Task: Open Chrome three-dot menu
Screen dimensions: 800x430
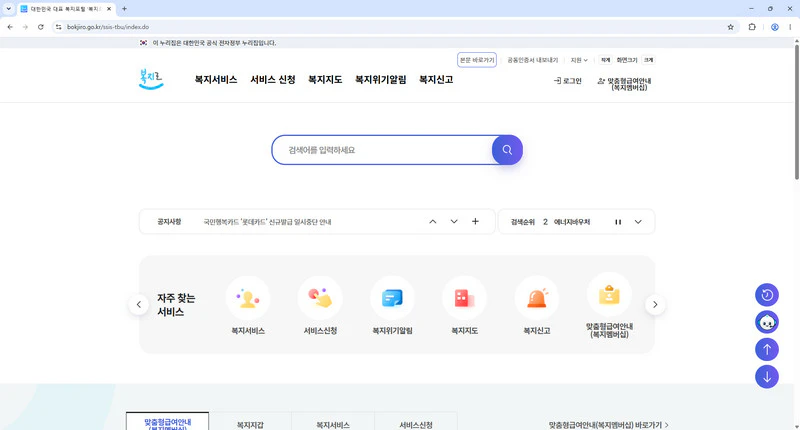Action: (790, 27)
